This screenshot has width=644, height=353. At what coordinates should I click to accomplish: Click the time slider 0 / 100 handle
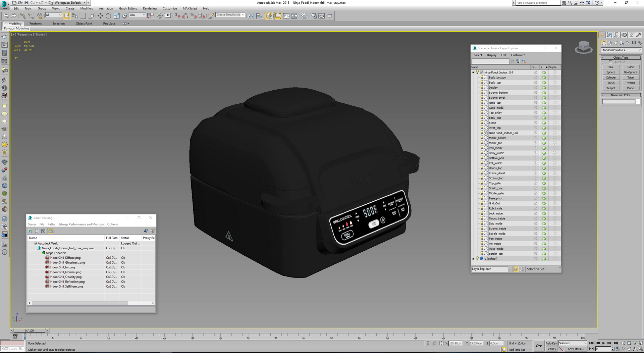click(29, 331)
